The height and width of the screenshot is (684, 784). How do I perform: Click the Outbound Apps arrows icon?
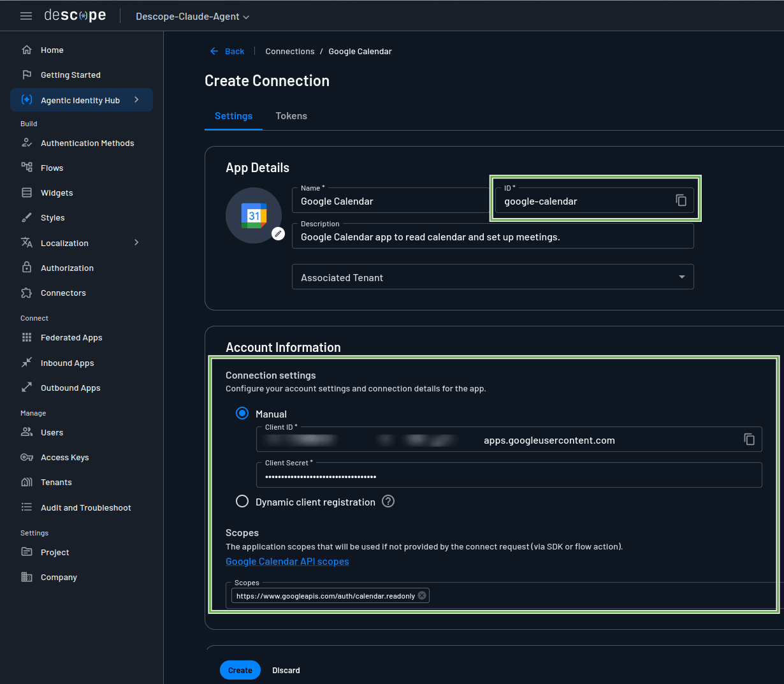pyautogui.click(x=27, y=388)
